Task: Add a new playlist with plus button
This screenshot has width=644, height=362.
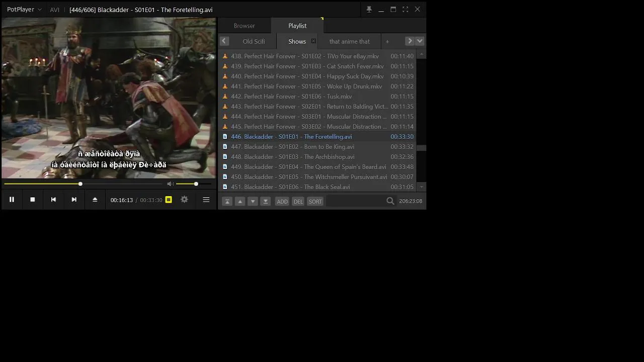Action: point(387,41)
